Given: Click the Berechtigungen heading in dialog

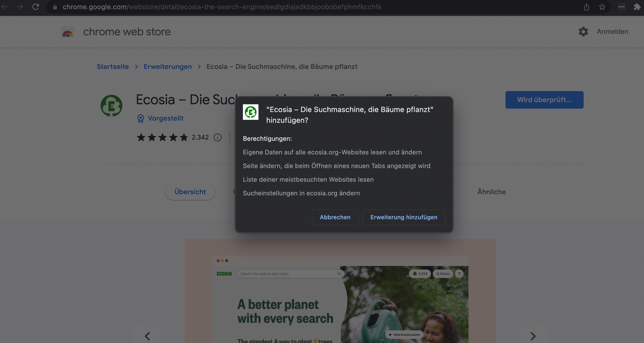Looking at the screenshot, I should tap(267, 139).
